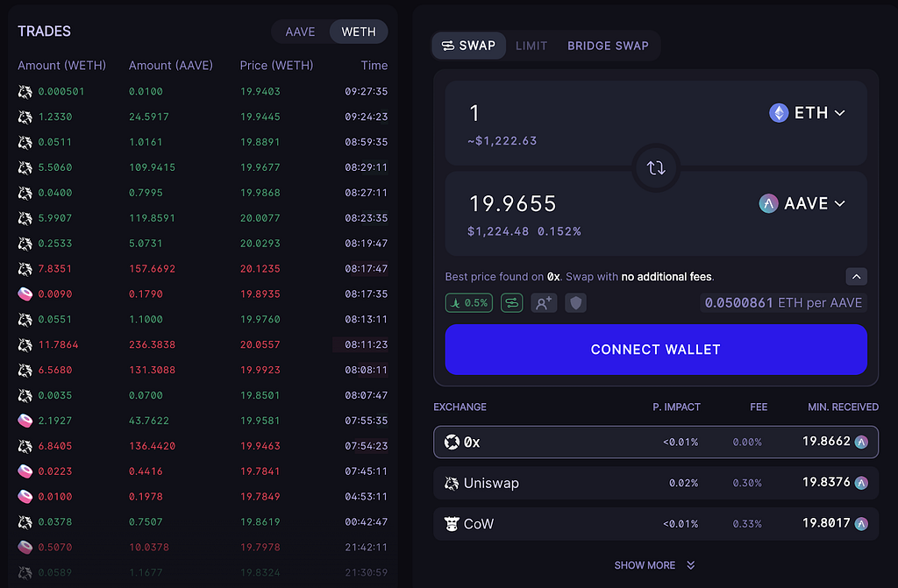Click the trade amount 236.3838
The image size is (898, 588).
[x=152, y=344]
